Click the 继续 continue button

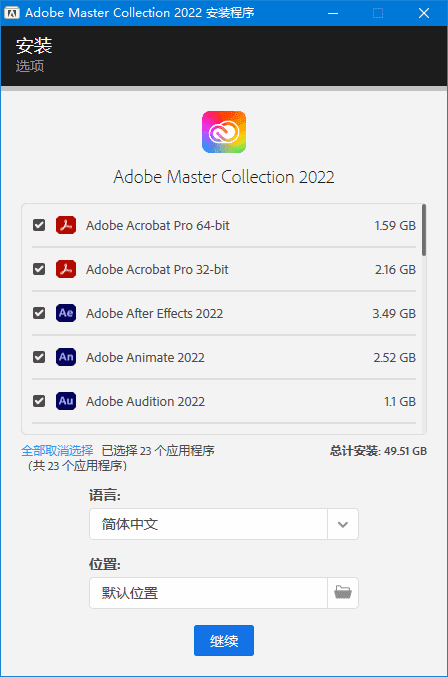click(224, 640)
